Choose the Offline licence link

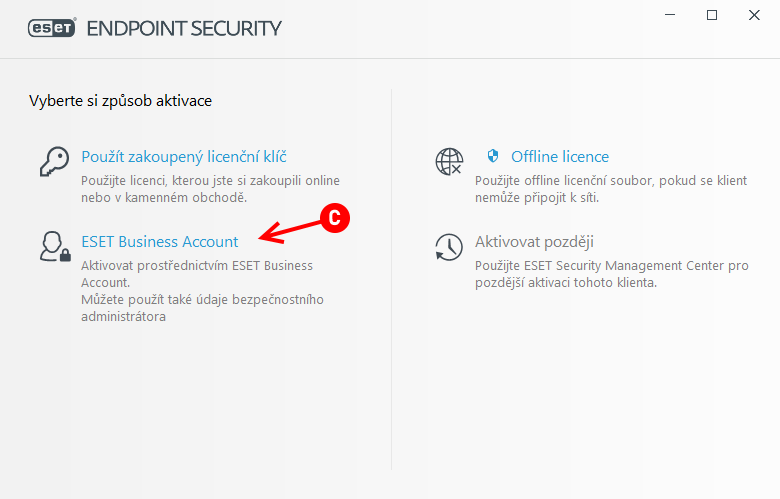click(x=560, y=157)
